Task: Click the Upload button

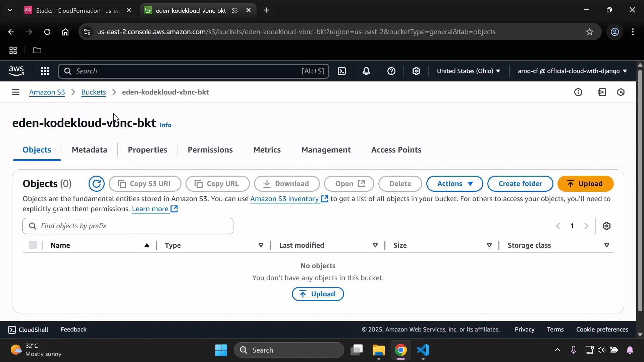Action: click(585, 184)
